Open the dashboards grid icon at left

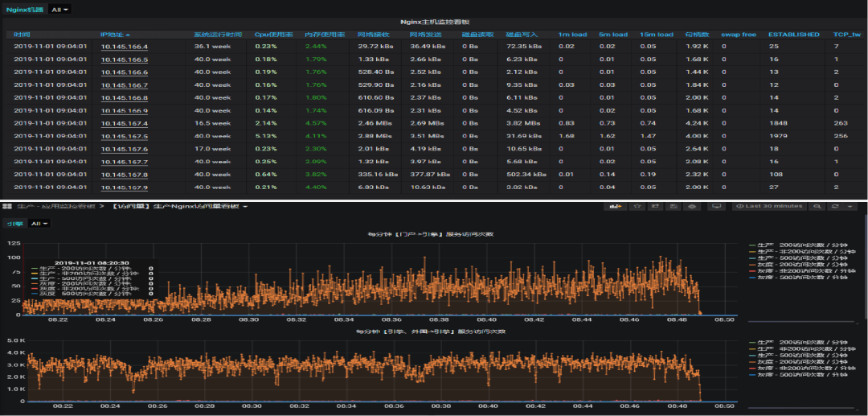[x=9, y=206]
